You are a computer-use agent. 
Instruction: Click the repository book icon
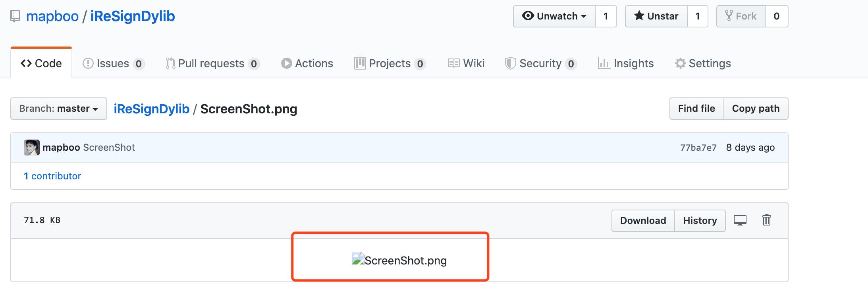coord(15,16)
